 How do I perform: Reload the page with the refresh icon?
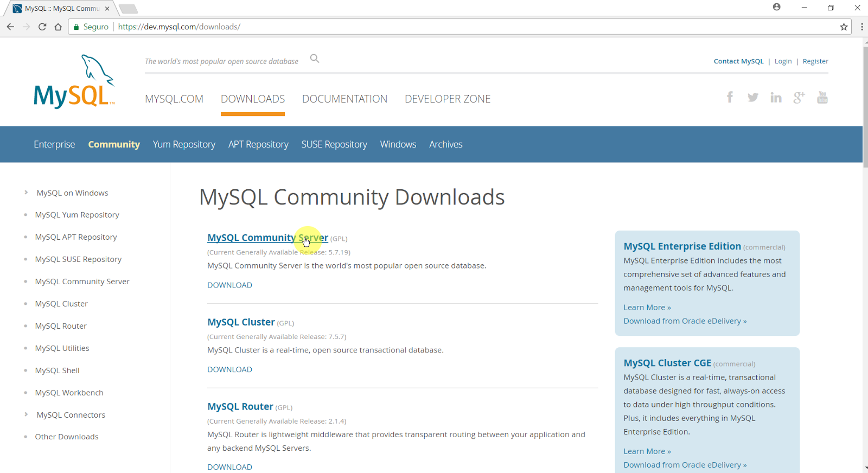[42, 27]
